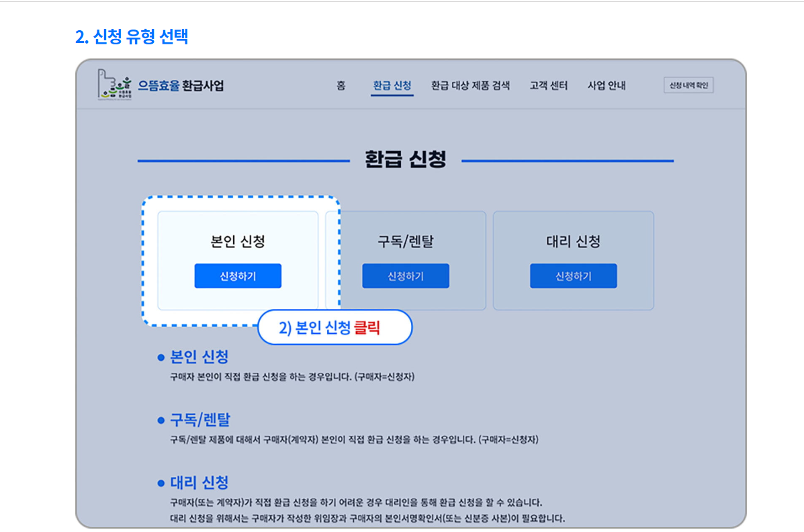
Task: Click the 환급 신청 page title
Action: click(x=405, y=159)
